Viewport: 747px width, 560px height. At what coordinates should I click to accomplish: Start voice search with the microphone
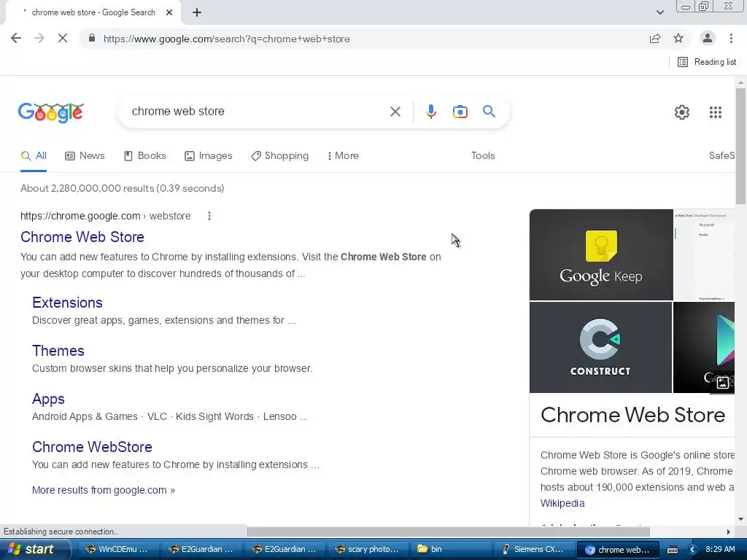click(x=430, y=112)
